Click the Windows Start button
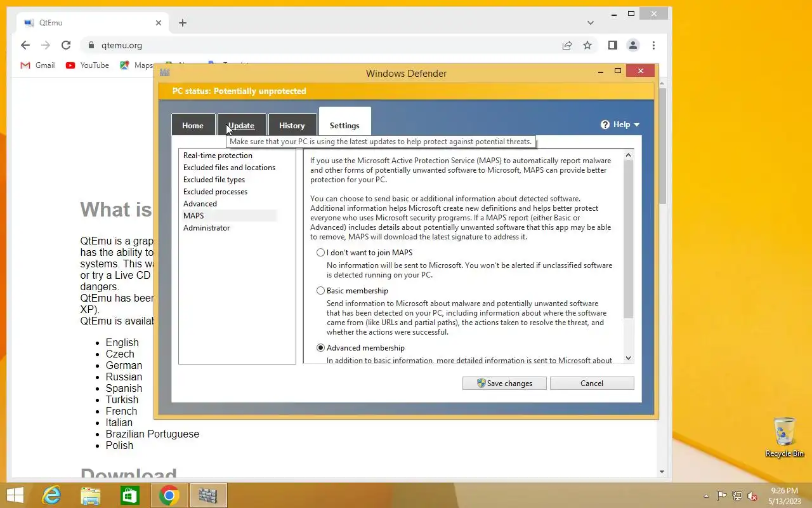812x508 pixels. coord(15,495)
